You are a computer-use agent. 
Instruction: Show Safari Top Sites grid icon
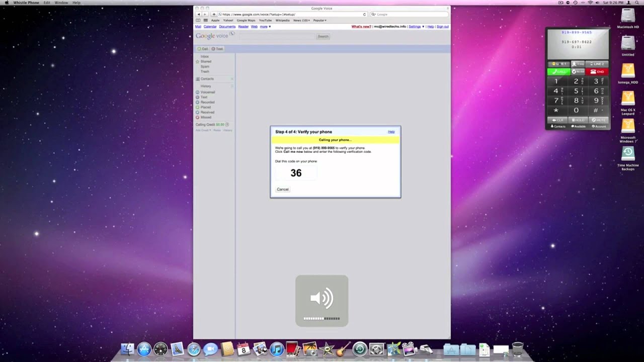click(x=205, y=20)
